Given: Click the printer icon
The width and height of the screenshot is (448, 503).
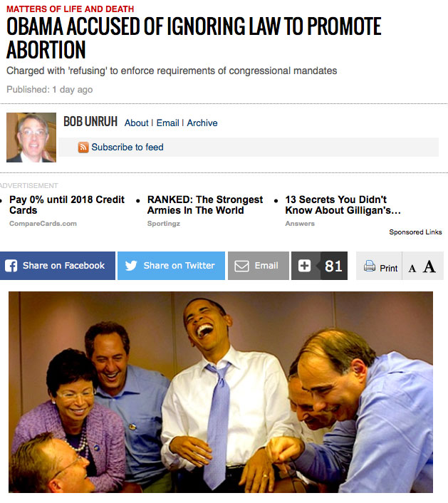Looking at the screenshot, I should click(x=370, y=266).
